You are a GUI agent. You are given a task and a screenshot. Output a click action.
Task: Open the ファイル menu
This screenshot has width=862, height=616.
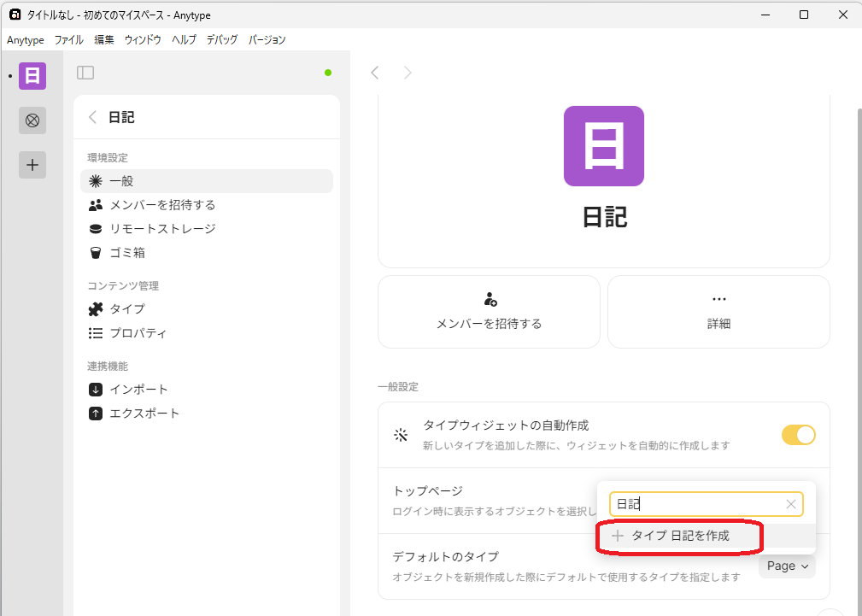point(68,39)
